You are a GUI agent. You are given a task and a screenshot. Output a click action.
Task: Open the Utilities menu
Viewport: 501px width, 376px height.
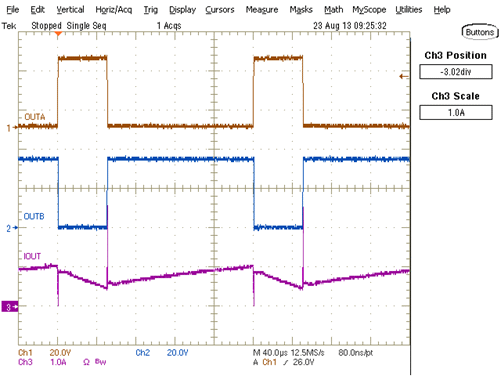pos(409,10)
